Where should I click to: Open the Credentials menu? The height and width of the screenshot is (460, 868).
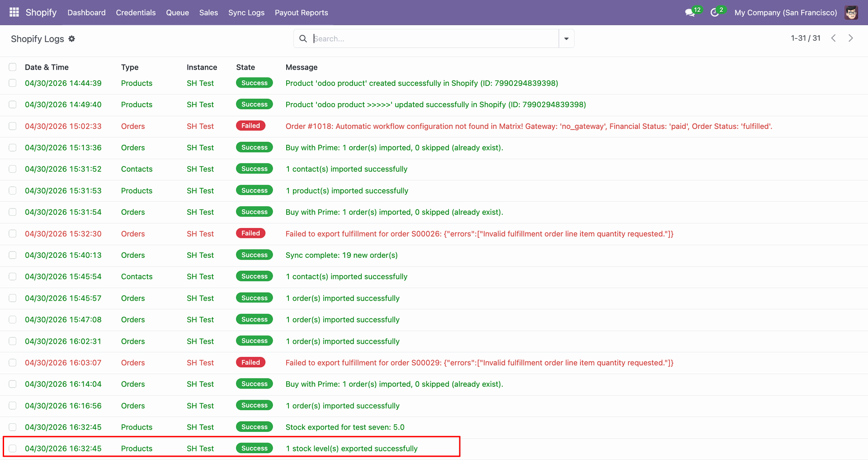click(136, 13)
